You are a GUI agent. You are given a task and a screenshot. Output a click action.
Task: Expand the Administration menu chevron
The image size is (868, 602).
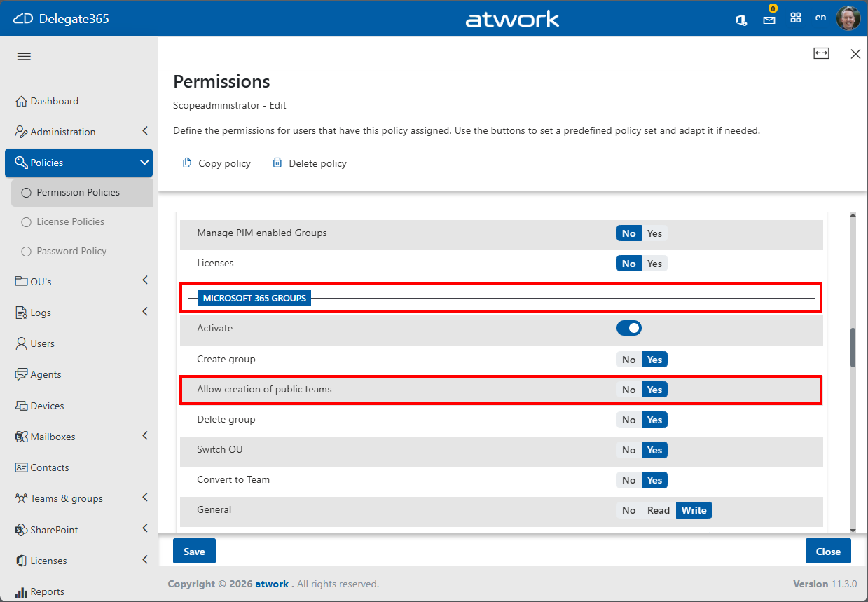(144, 131)
